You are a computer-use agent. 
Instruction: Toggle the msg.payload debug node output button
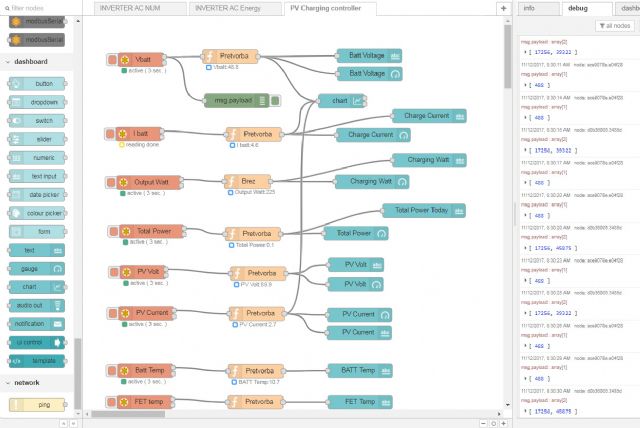276,100
